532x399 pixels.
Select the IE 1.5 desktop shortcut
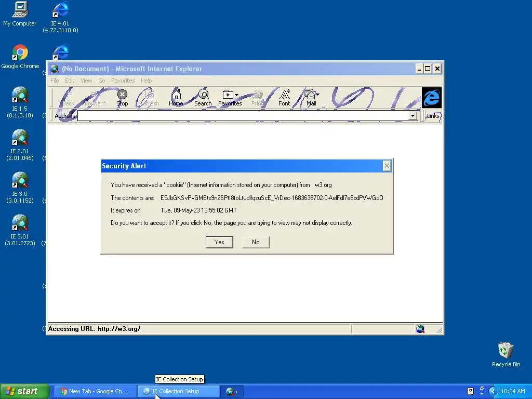(20, 102)
